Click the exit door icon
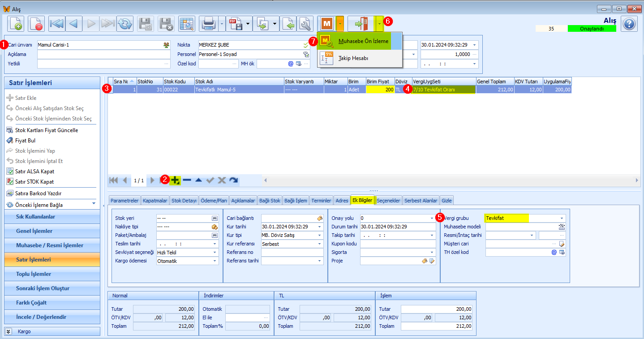The width and height of the screenshot is (644, 339). point(361,23)
